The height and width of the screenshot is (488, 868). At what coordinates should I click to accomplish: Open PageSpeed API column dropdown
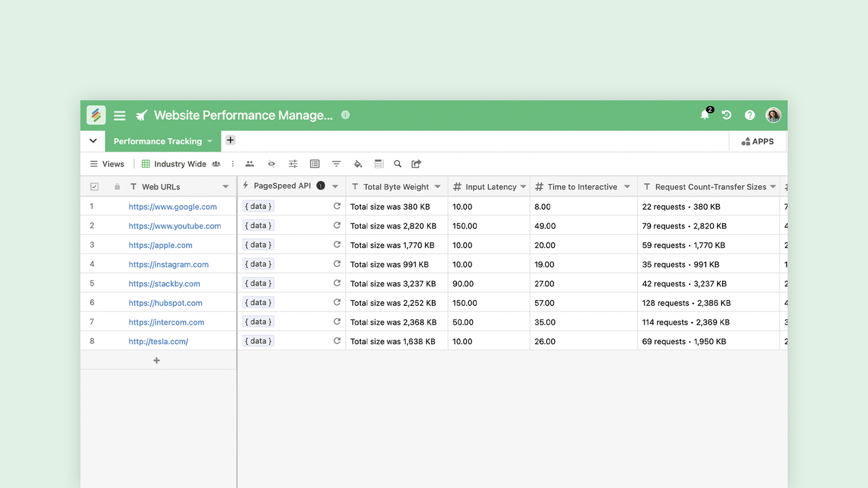click(x=335, y=187)
